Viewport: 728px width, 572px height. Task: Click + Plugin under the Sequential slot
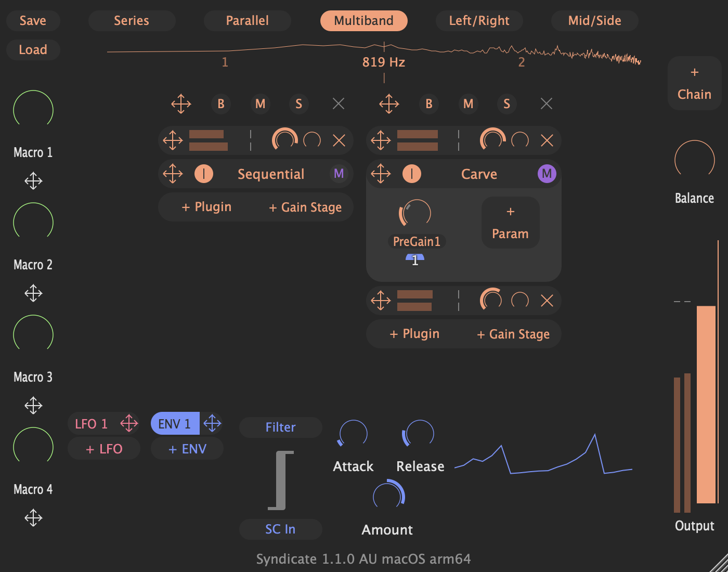(206, 207)
